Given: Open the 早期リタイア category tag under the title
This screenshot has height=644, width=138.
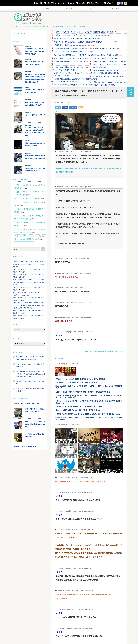Looking at the screenshot, I should [60, 103].
